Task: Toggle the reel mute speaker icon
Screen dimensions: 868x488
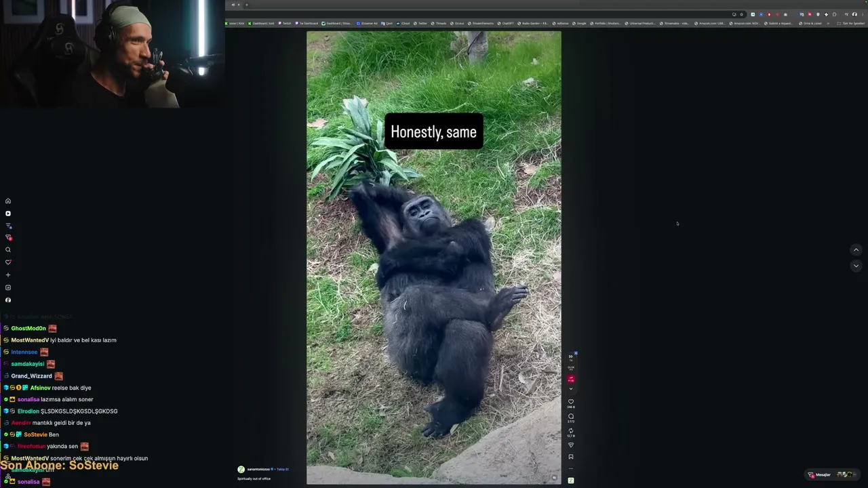Action: pos(554,478)
